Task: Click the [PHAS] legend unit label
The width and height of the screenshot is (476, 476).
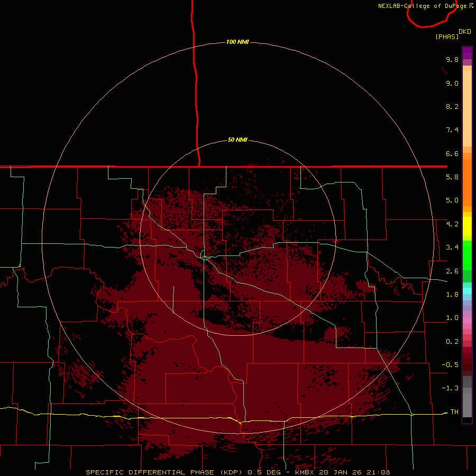Action: pos(447,36)
